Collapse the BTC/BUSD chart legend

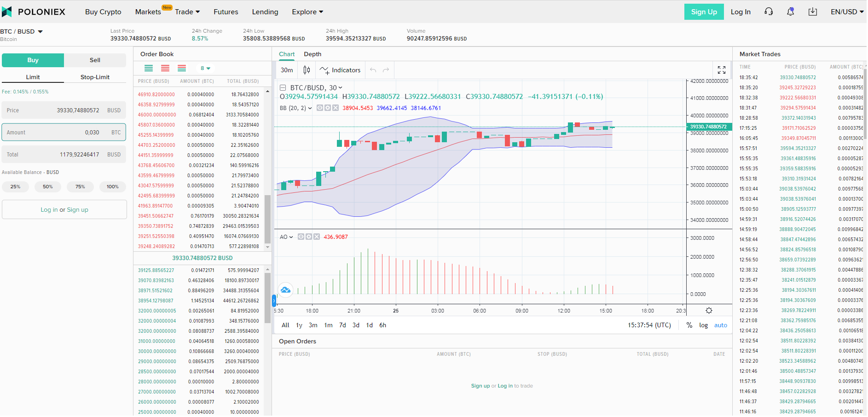tap(283, 87)
